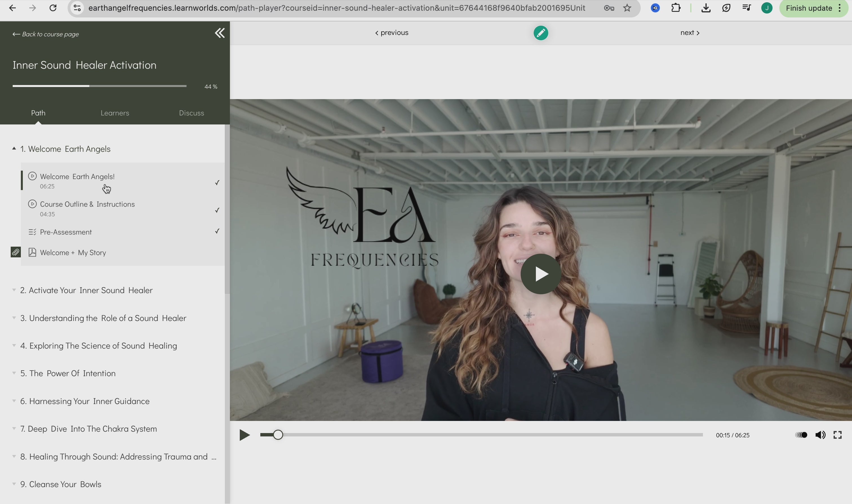852x504 pixels.
Task: Go back to course page link
Action: (x=46, y=34)
